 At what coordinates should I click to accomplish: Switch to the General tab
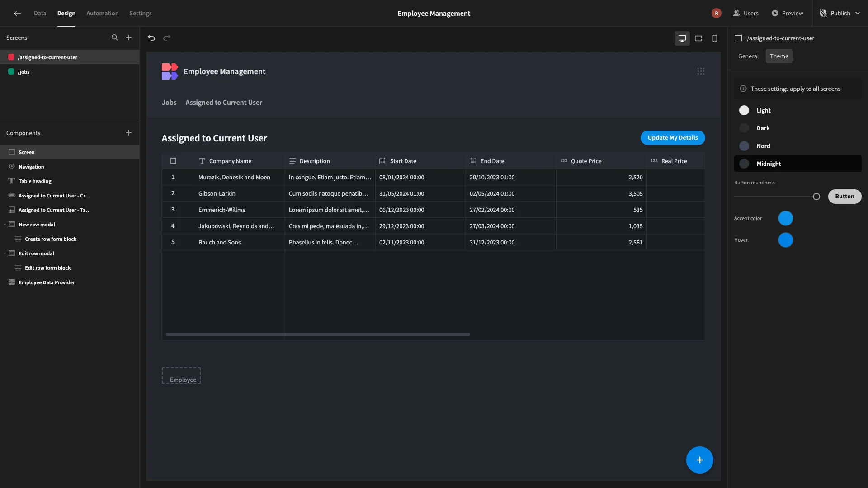tap(748, 56)
